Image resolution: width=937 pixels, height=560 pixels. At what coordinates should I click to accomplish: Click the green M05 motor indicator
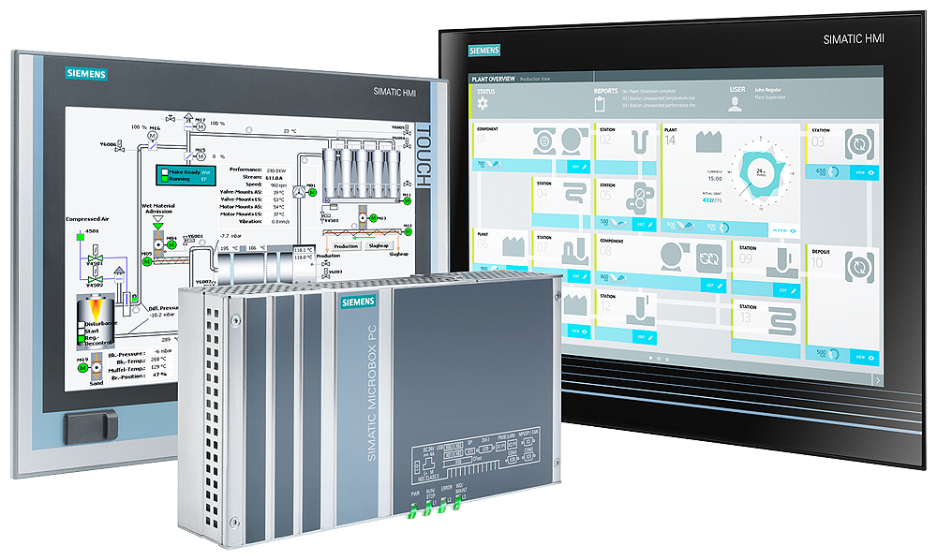click(147, 261)
